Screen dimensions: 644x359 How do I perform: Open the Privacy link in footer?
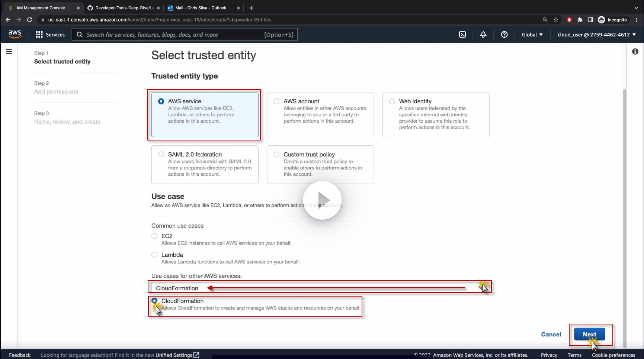point(549,355)
